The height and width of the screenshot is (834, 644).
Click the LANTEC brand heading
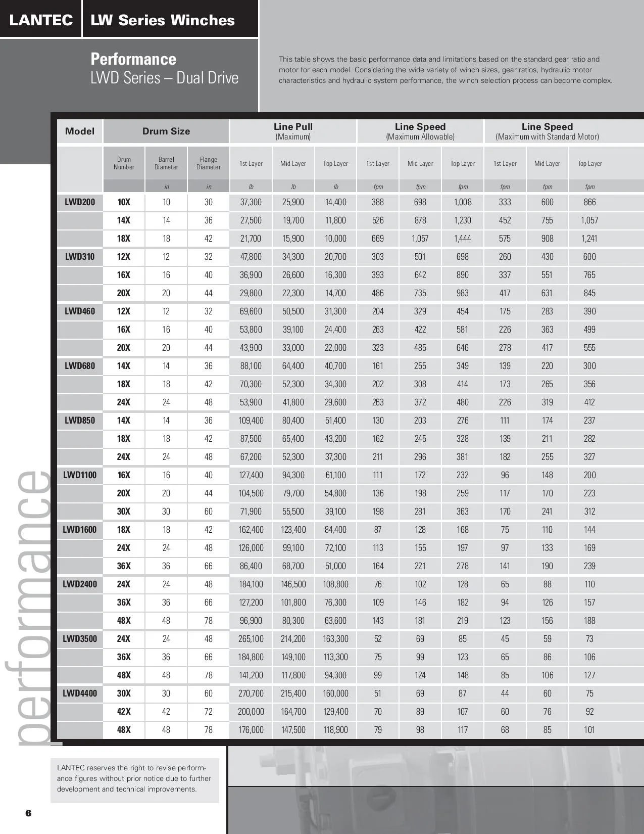click(41, 20)
